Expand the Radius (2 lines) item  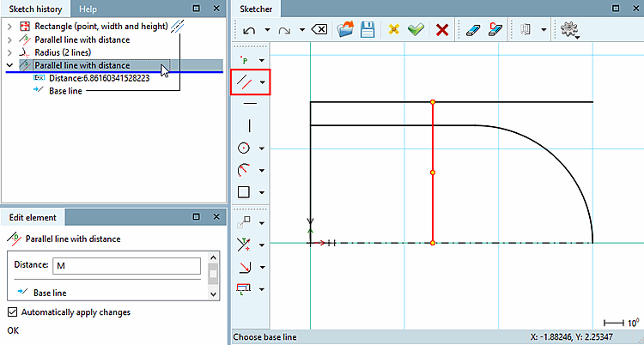pos(9,52)
